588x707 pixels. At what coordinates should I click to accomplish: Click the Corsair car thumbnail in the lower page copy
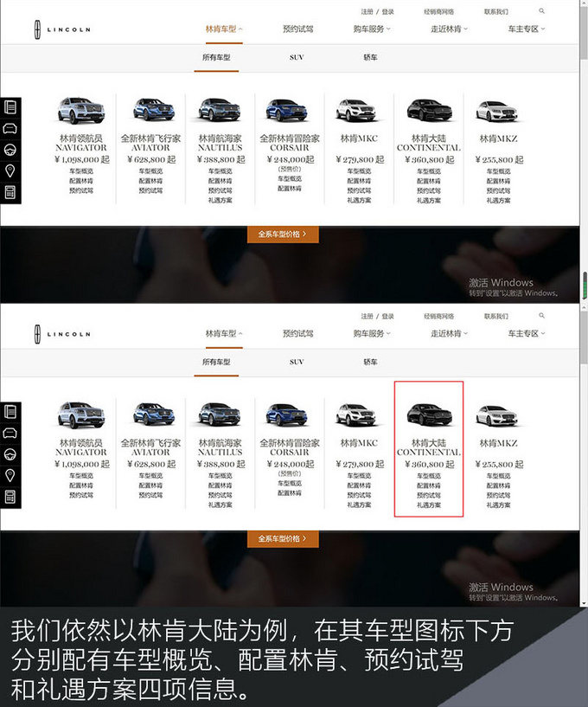click(x=286, y=415)
